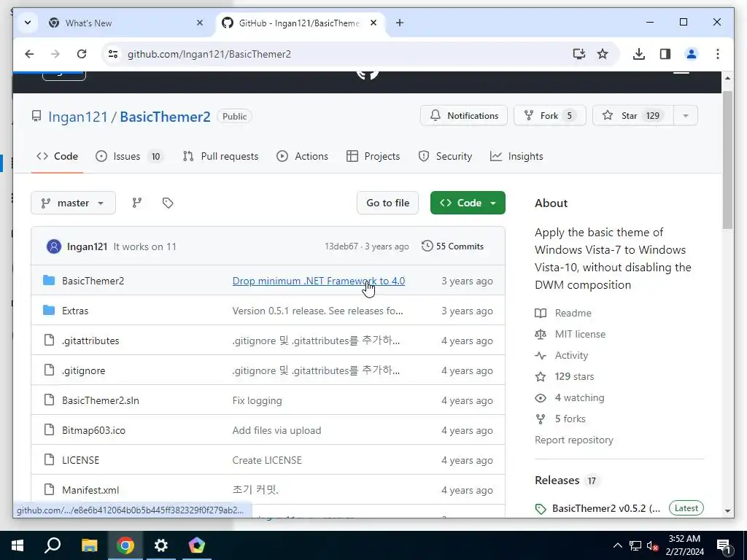Open the Ingan121 owner link
Viewport: 747px width, 560px height.
point(77,117)
